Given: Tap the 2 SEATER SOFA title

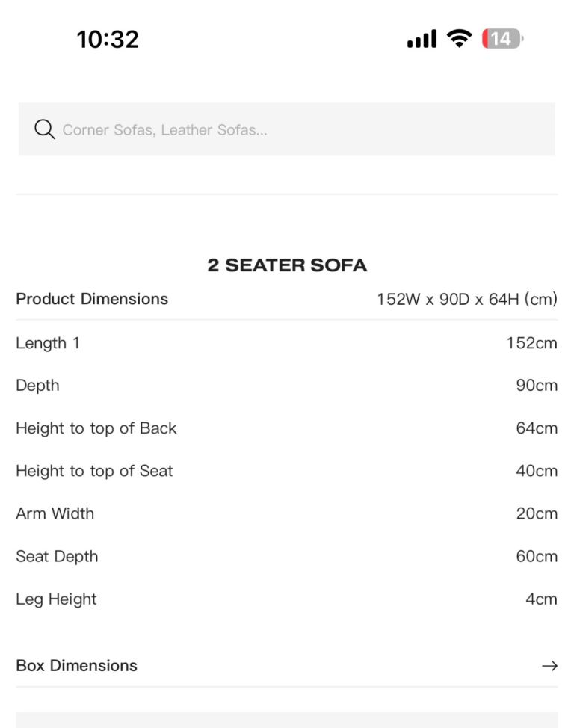Looking at the screenshot, I should (287, 265).
